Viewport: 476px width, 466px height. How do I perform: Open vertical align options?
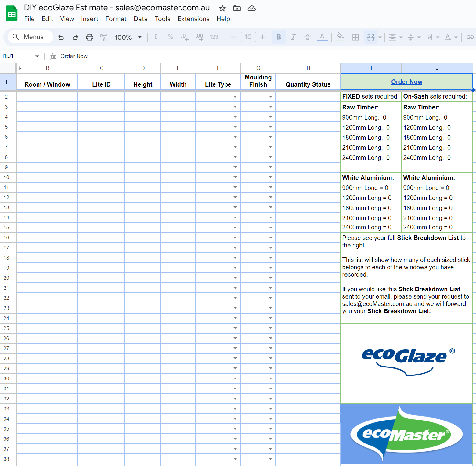point(414,37)
